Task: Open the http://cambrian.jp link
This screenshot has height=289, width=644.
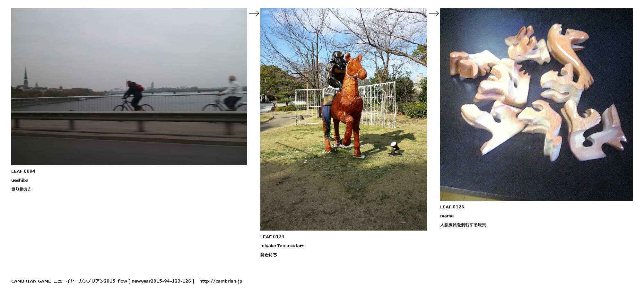Action: [x=221, y=281]
